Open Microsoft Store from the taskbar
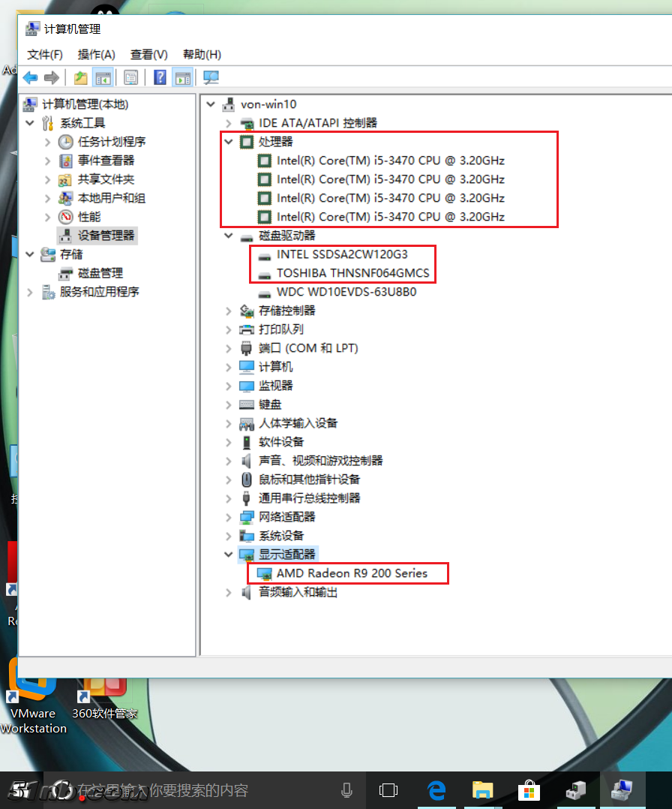Viewport: 672px width, 809px height. 529,790
